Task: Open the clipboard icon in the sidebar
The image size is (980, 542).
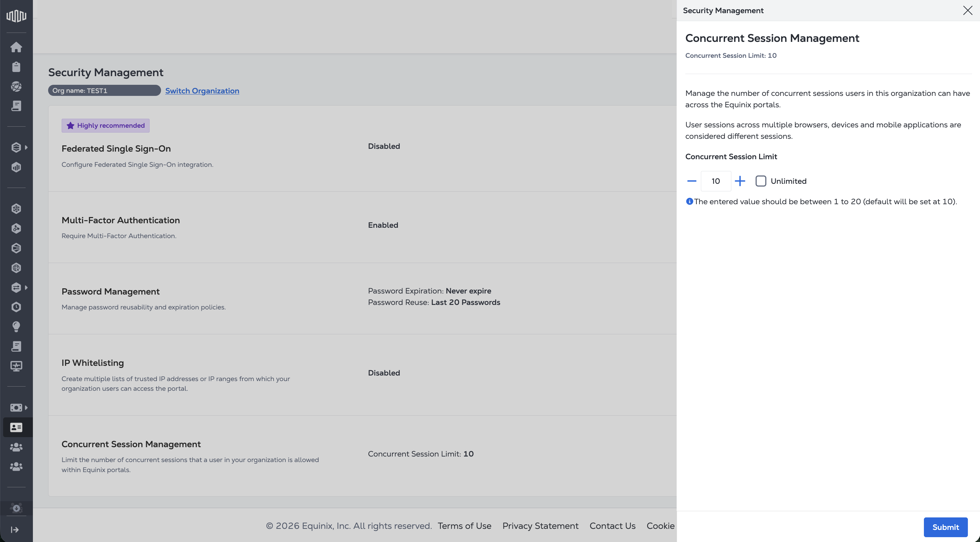Action: tap(16, 67)
